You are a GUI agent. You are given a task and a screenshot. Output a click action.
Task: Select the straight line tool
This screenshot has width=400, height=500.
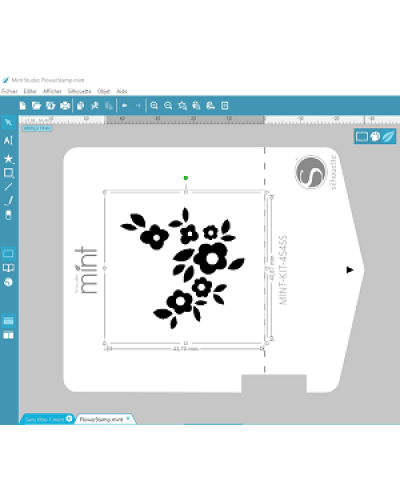pyautogui.click(x=8, y=187)
